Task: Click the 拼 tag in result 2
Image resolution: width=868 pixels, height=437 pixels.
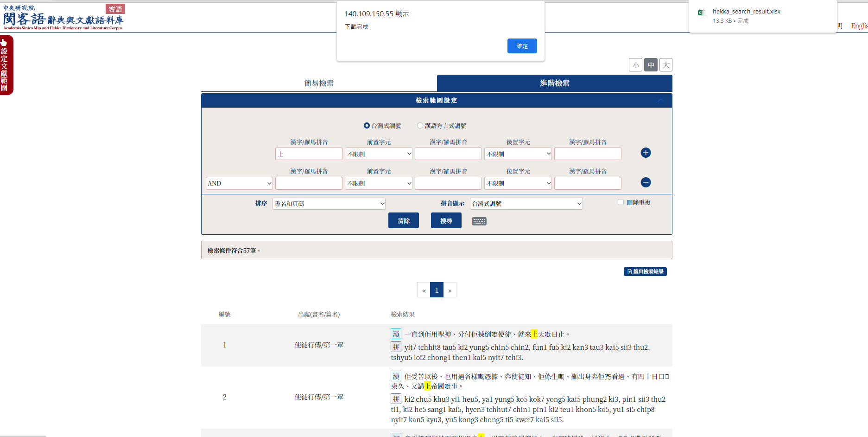Action: [396, 399]
